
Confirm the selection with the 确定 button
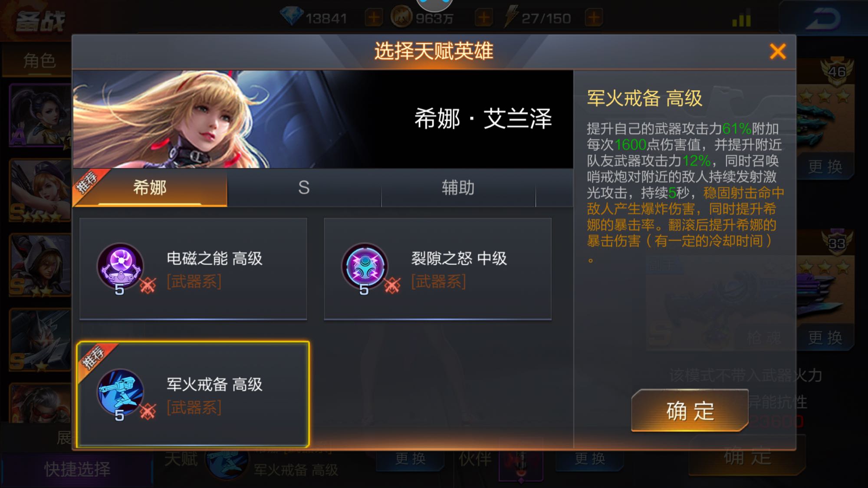690,410
